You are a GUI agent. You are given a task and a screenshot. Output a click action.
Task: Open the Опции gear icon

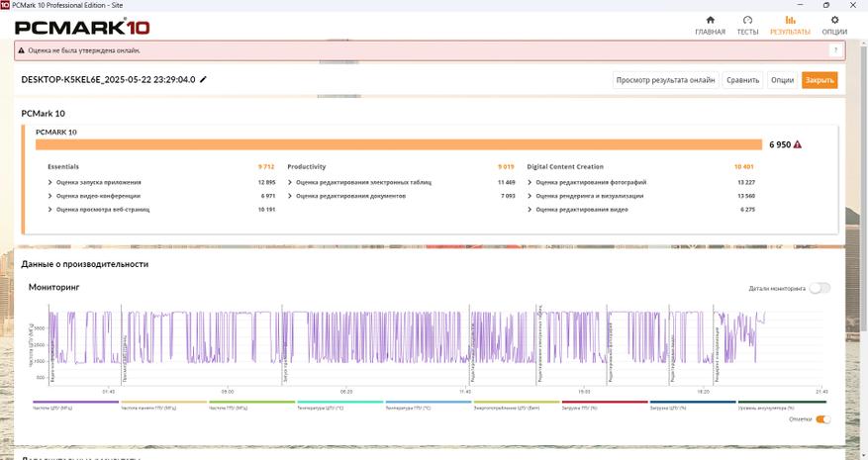click(x=834, y=21)
